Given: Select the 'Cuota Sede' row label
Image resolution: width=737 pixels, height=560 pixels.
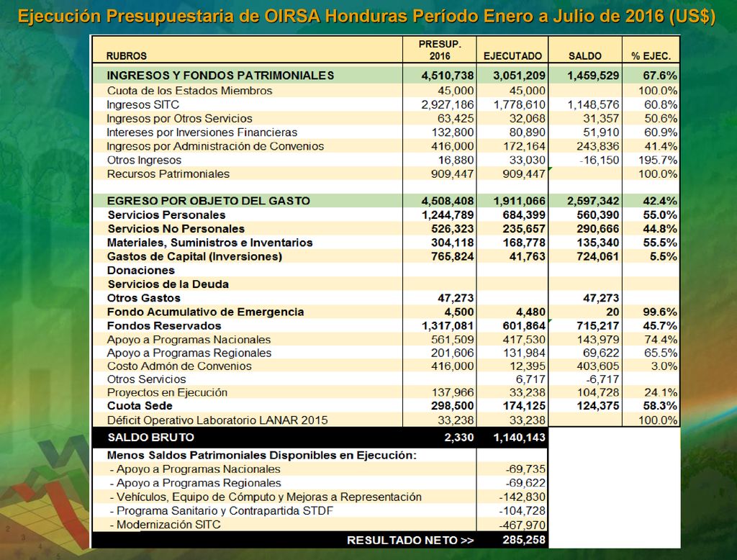Looking at the screenshot, I should coord(140,406).
